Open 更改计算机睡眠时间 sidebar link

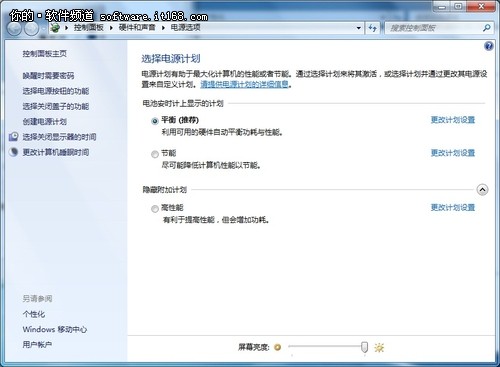pos(56,152)
